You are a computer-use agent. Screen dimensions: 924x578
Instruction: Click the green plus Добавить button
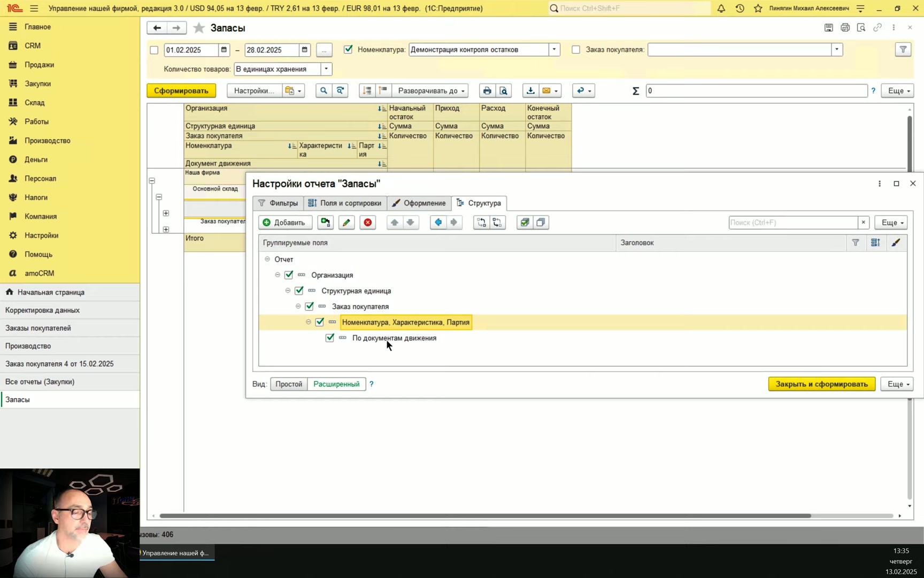click(285, 223)
